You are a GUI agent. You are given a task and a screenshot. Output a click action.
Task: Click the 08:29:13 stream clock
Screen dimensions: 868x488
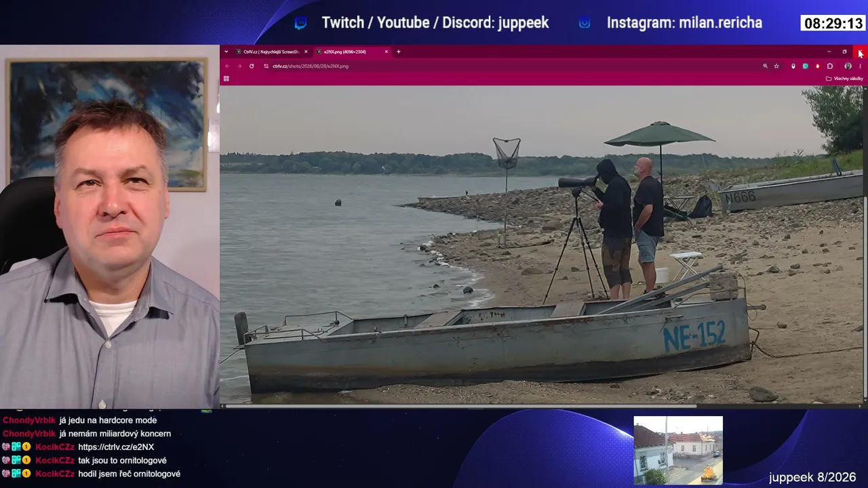[833, 24]
